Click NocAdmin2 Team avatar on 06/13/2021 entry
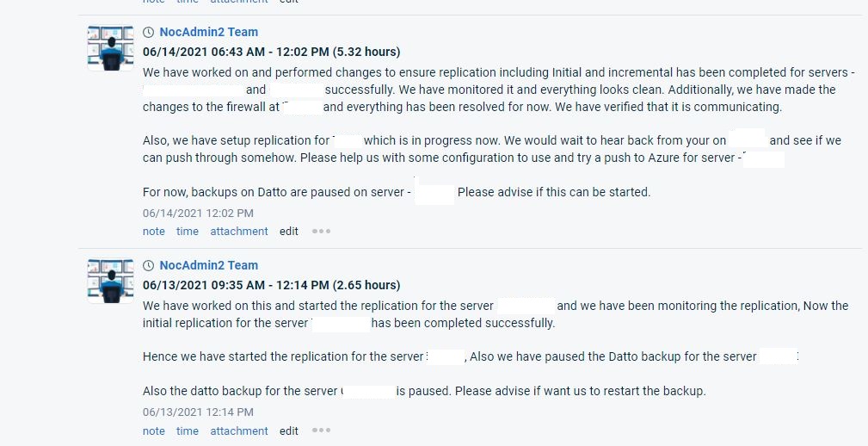 [110, 281]
